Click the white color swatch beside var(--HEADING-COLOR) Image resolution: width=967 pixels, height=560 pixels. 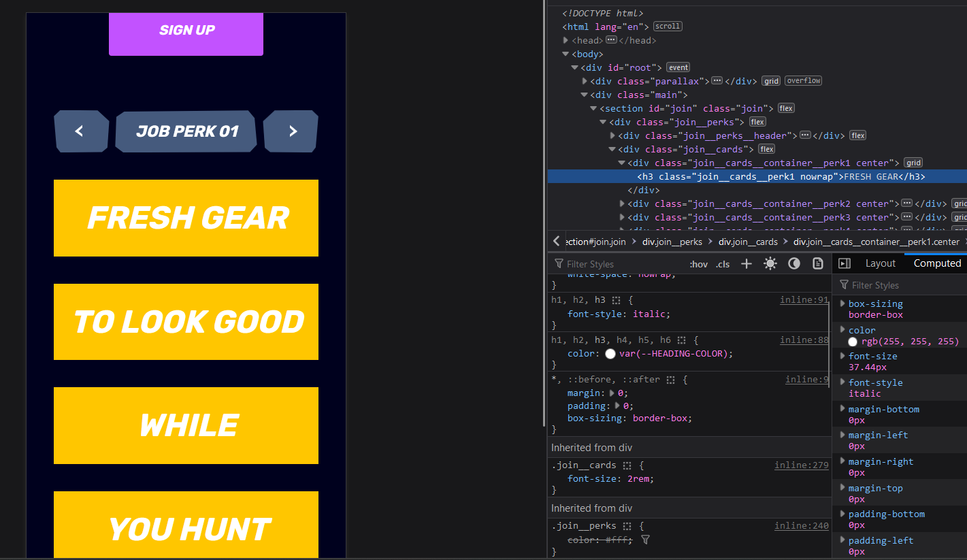coord(610,353)
